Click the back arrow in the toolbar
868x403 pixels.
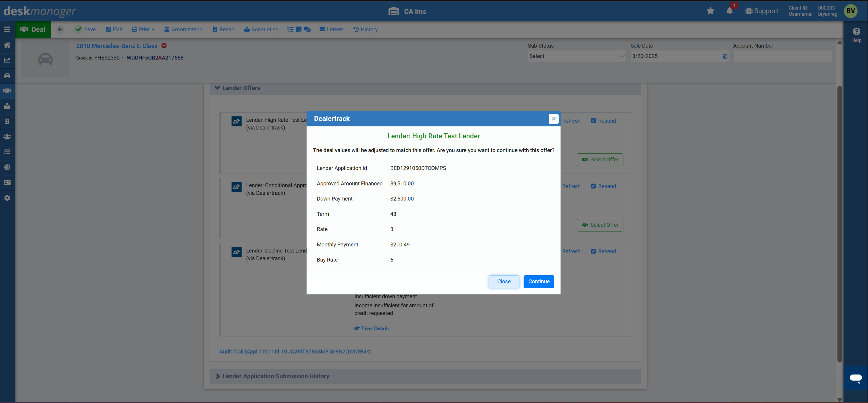click(60, 29)
